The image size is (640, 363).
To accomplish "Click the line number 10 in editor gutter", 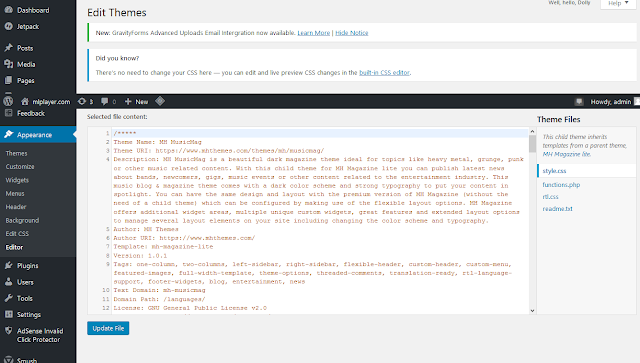I will click(106, 290).
